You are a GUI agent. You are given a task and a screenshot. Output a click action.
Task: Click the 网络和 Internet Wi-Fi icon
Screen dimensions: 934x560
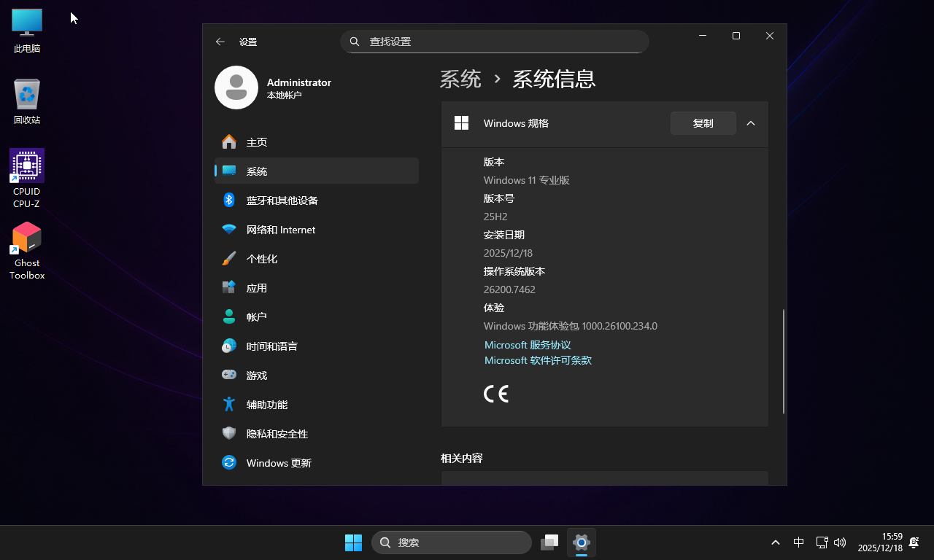[x=229, y=230]
